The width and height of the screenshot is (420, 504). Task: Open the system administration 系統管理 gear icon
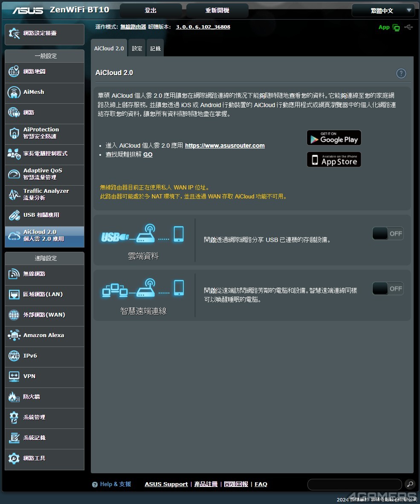point(14,417)
